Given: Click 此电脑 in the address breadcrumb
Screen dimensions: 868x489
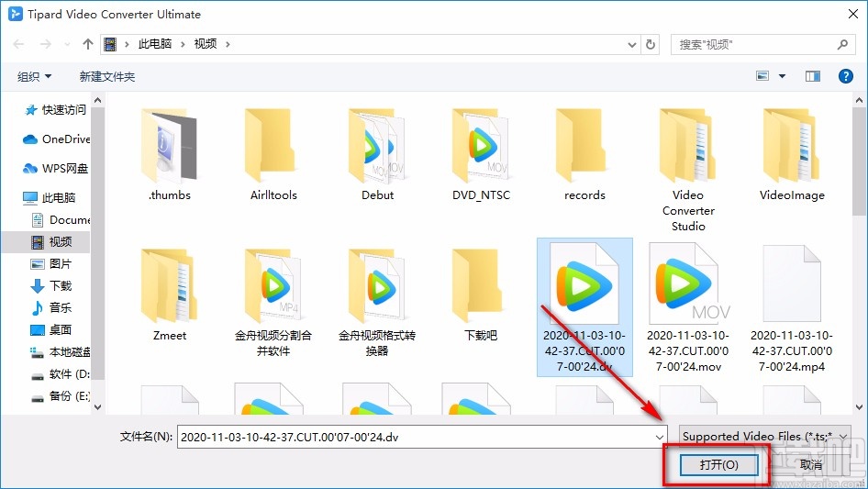Looking at the screenshot, I should click(x=155, y=44).
